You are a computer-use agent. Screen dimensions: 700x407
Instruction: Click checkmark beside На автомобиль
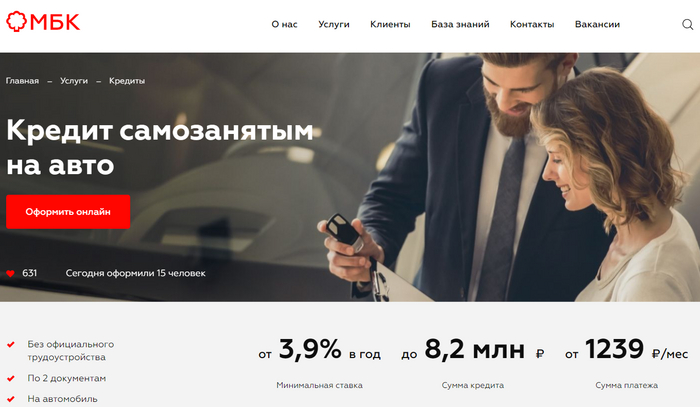pyautogui.click(x=11, y=399)
